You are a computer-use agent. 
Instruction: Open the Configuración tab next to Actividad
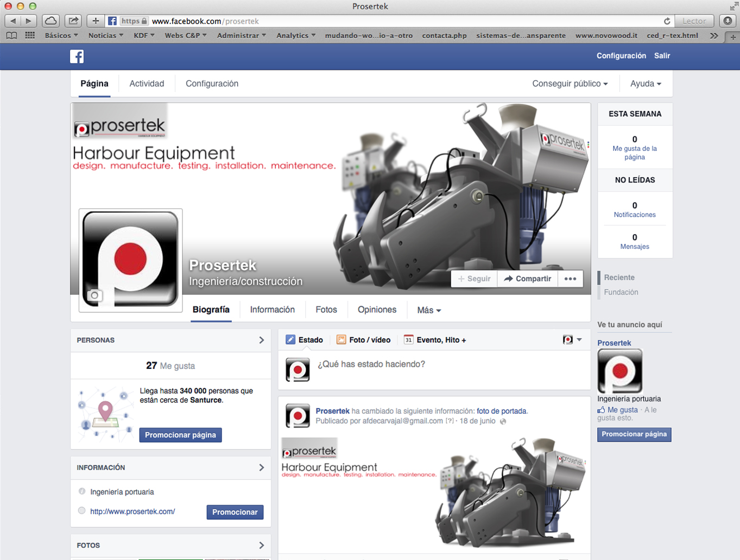(x=212, y=84)
